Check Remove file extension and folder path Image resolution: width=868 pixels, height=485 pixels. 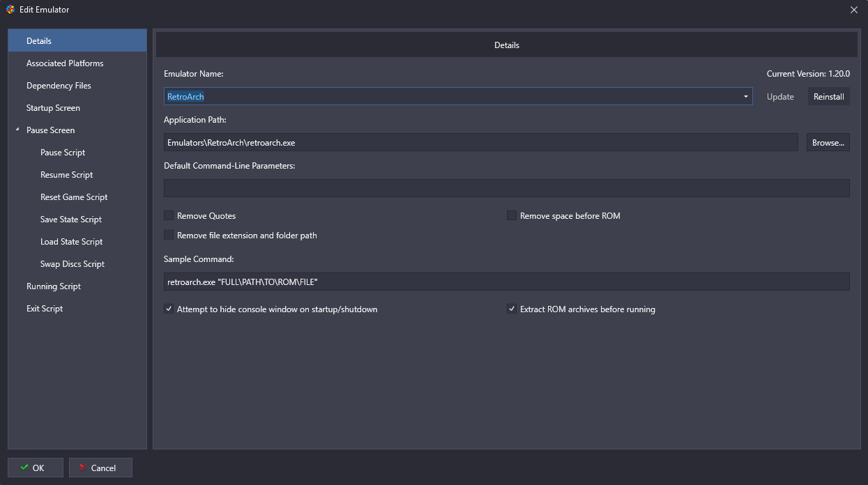pos(169,236)
